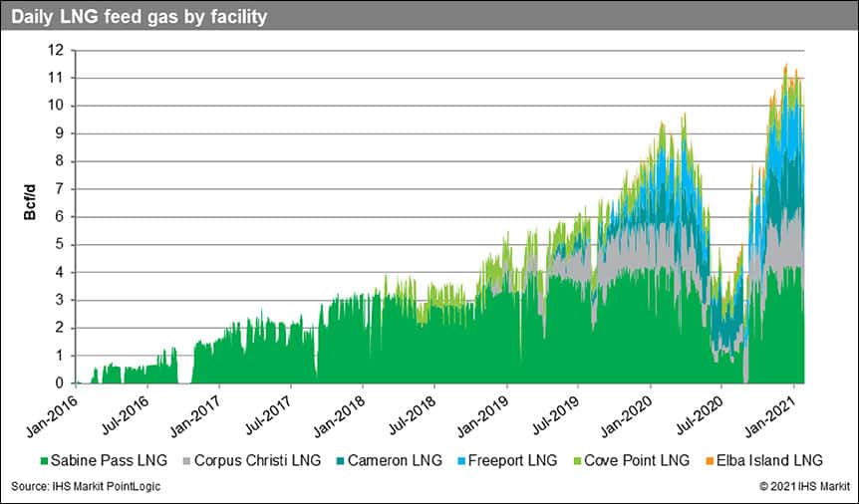Click the 'Bcf/d' y-axis title
This screenshot has width=859, height=504.
tap(30, 201)
